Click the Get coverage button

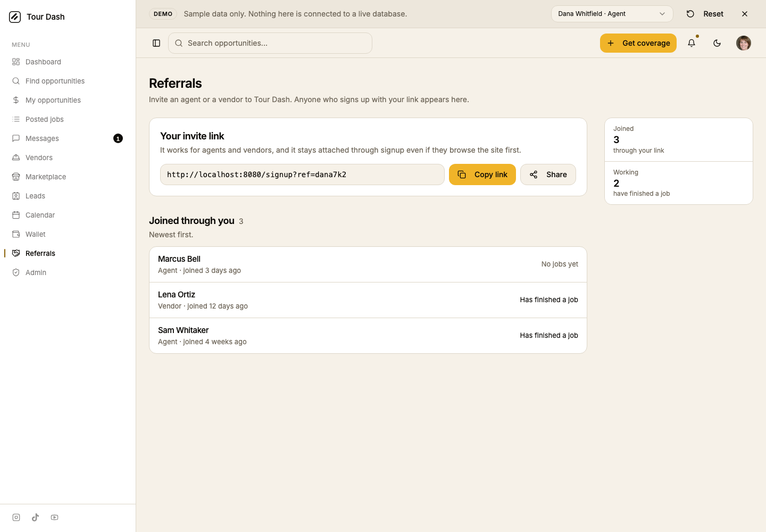pyautogui.click(x=638, y=43)
